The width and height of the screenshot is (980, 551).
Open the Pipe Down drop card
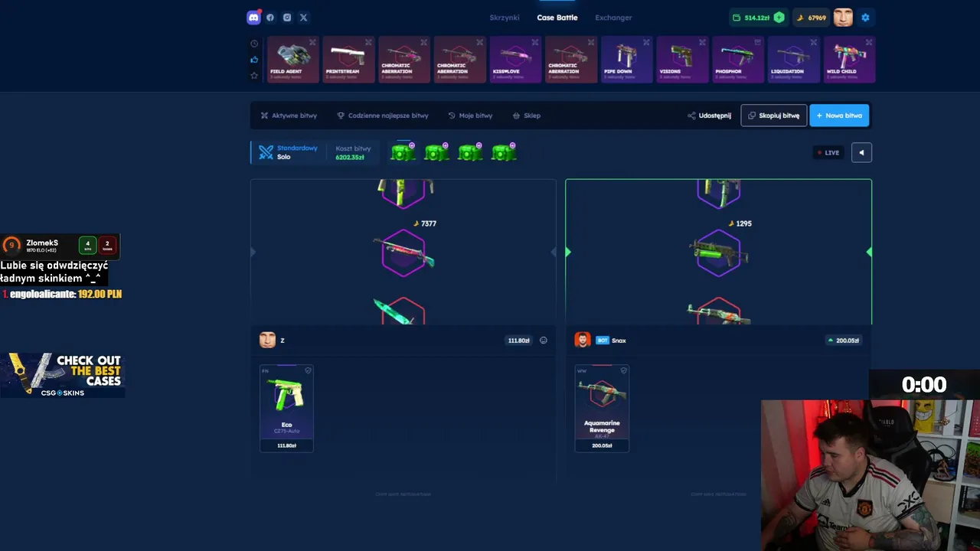[627, 59]
